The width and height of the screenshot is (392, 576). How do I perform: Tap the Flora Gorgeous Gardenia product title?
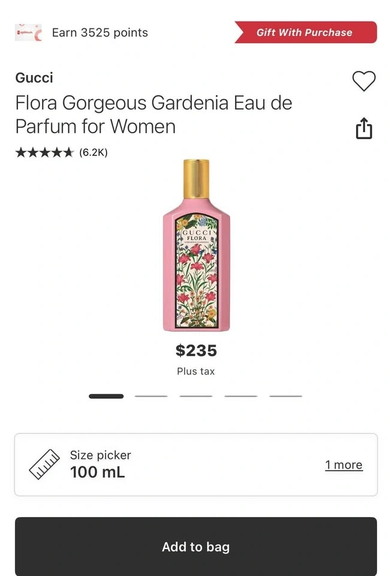pyautogui.click(x=153, y=115)
